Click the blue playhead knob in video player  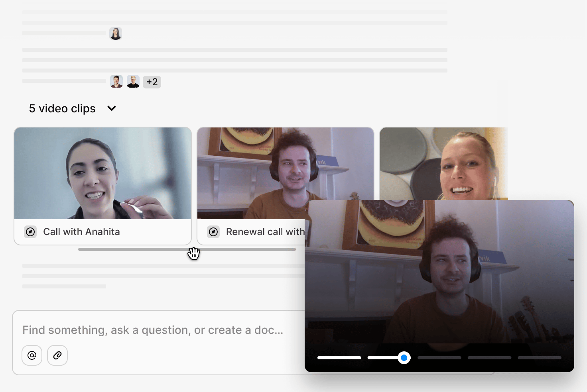[404, 358]
